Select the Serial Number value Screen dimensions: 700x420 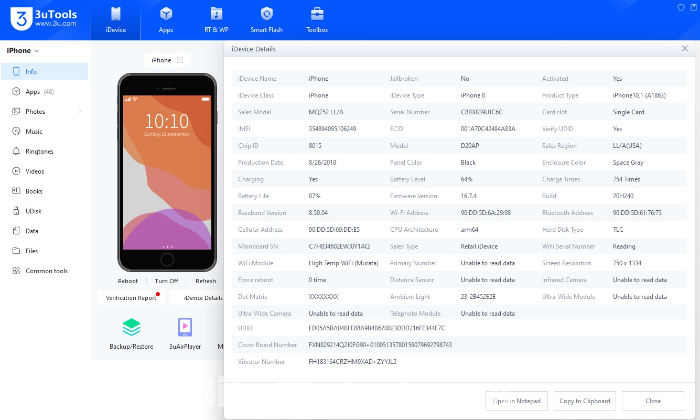(x=482, y=112)
